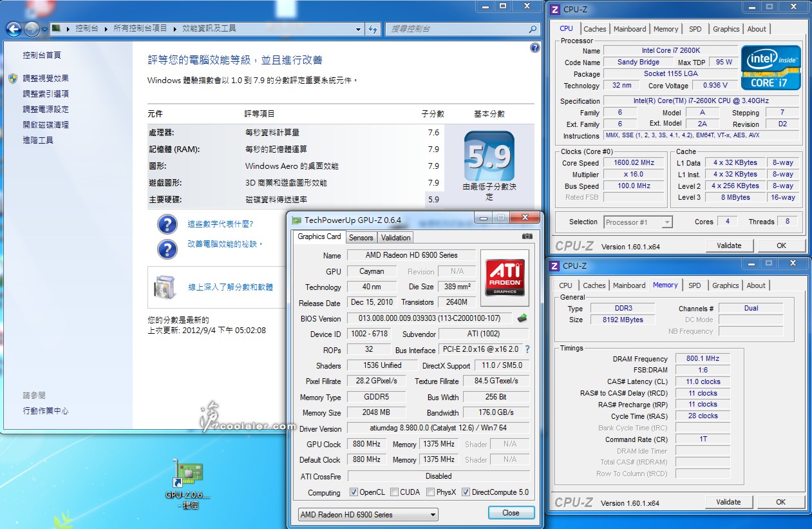Image resolution: width=812 pixels, height=529 pixels.
Task: Open 線上深入了解分數和軟體 link
Action: [x=231, y=287]
